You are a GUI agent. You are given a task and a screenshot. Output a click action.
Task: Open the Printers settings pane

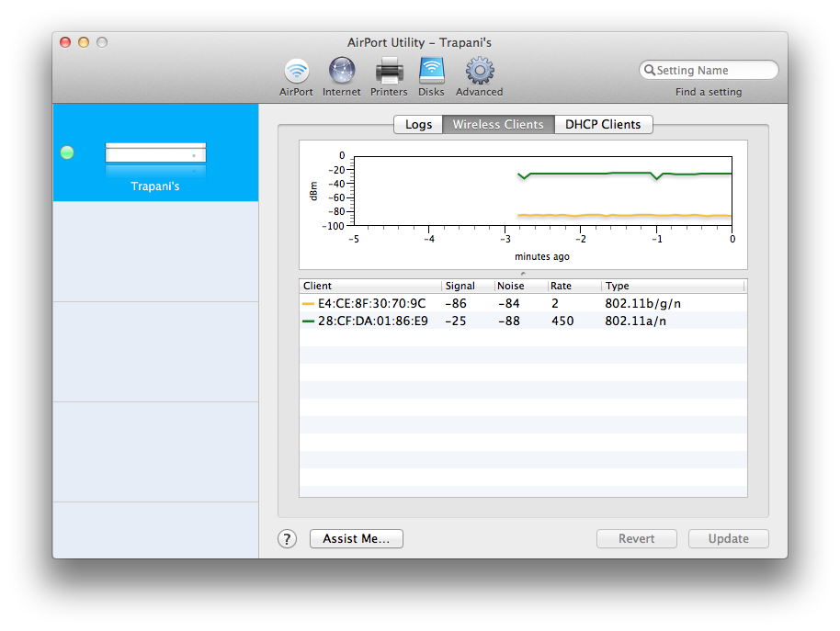(x=389, y=77)
